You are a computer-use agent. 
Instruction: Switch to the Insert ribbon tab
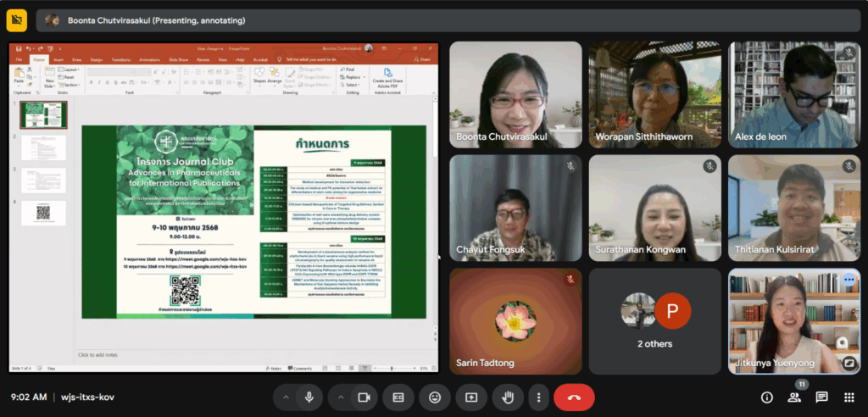coord(58,60)
